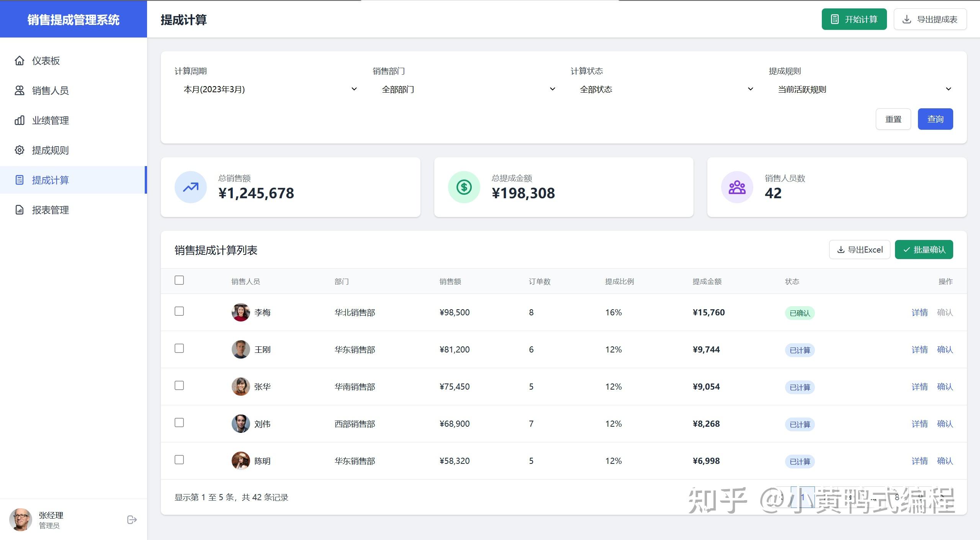Open the 提成计算 sidebar menu item
This screenshot has height=540, width=980.
[50, 180]
